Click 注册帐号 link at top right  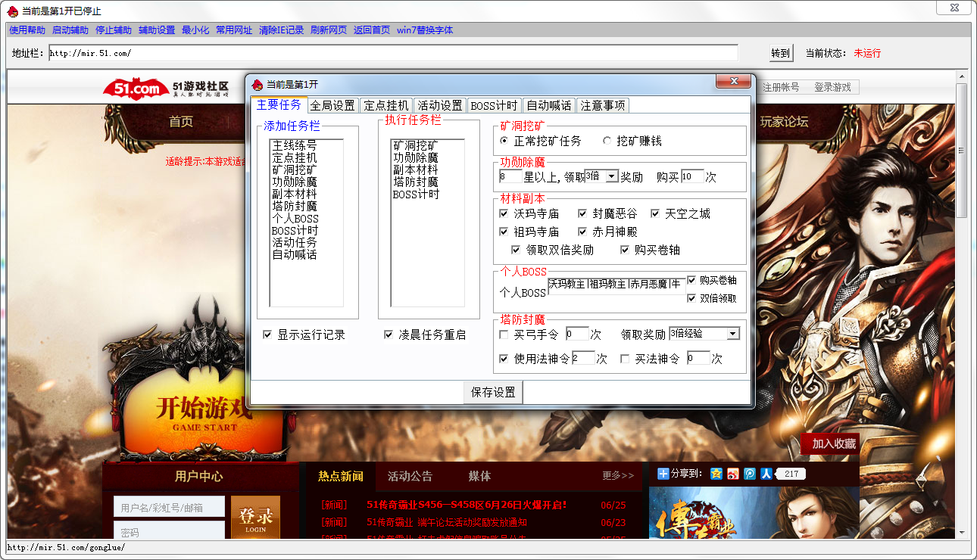(780, 88)
